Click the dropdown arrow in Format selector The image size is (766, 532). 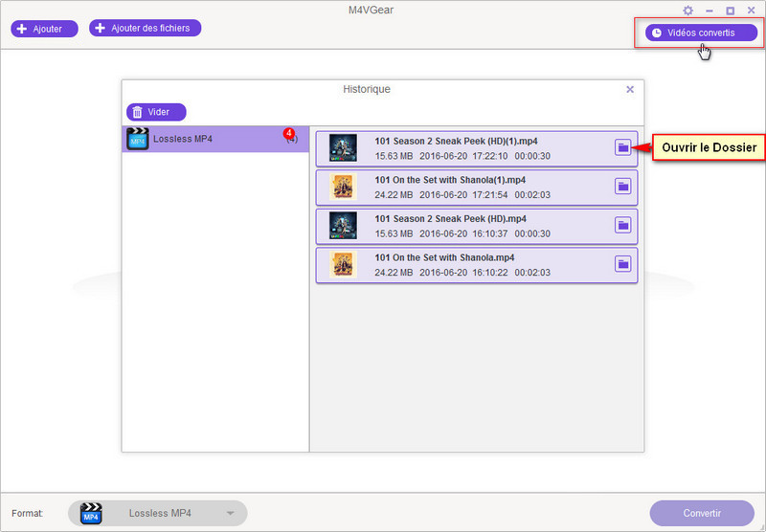point(230,514)
